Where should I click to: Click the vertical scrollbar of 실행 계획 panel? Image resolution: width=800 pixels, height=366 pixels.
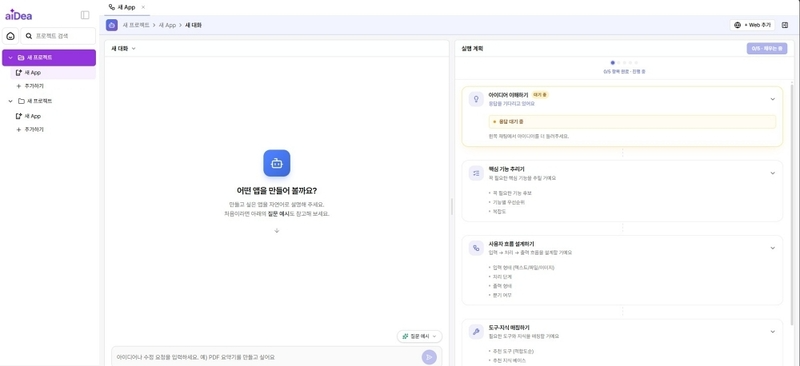click(x=792, y=204)
